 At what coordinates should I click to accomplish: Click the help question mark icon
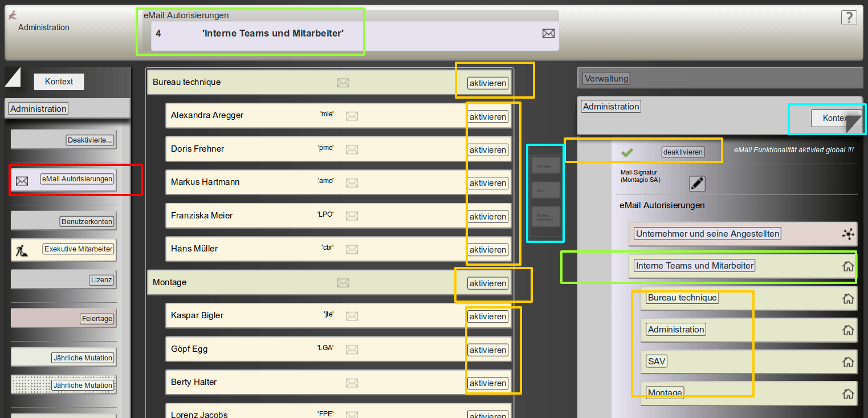[x=849, y=18]
